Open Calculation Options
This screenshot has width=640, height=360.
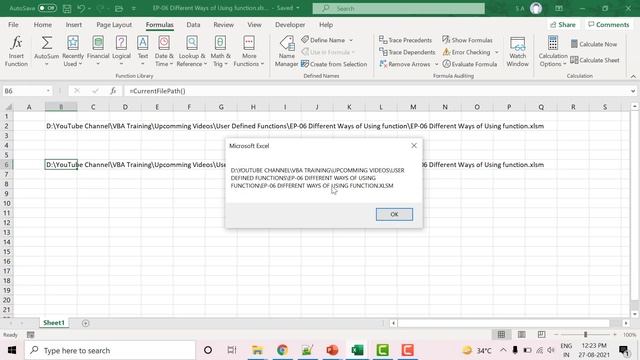pos(553,51)
